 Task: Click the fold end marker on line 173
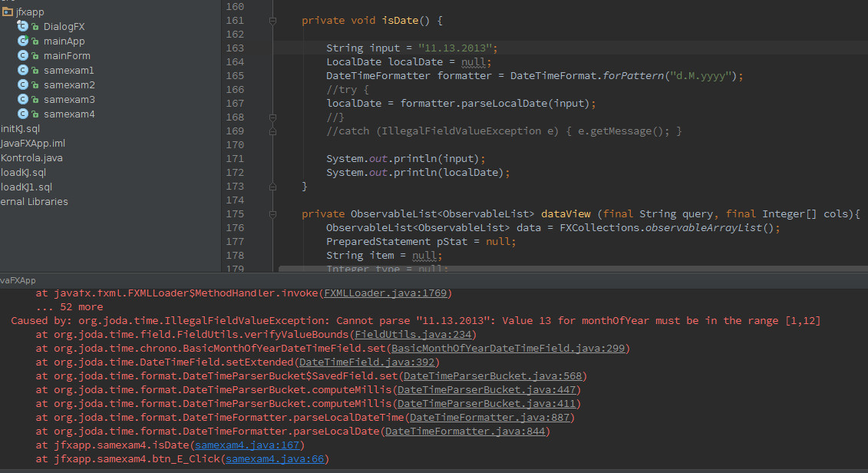(272, 187)
